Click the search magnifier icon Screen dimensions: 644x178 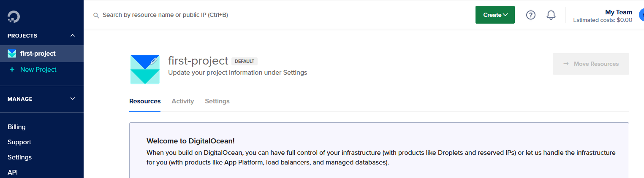pos(96,15)
